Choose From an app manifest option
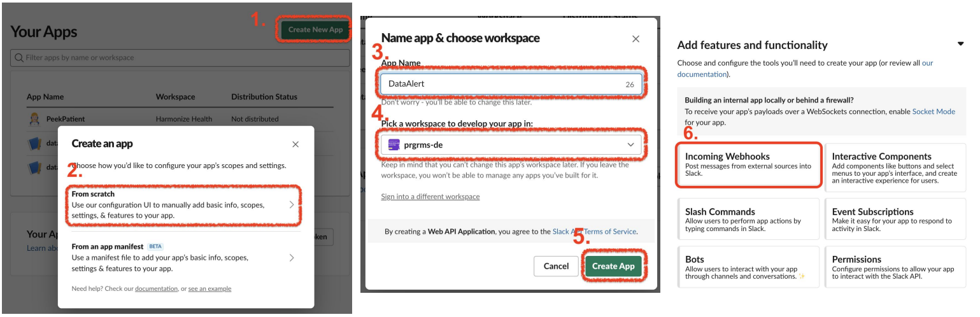This screenshot has width=980, height=317. coord(185,257)
